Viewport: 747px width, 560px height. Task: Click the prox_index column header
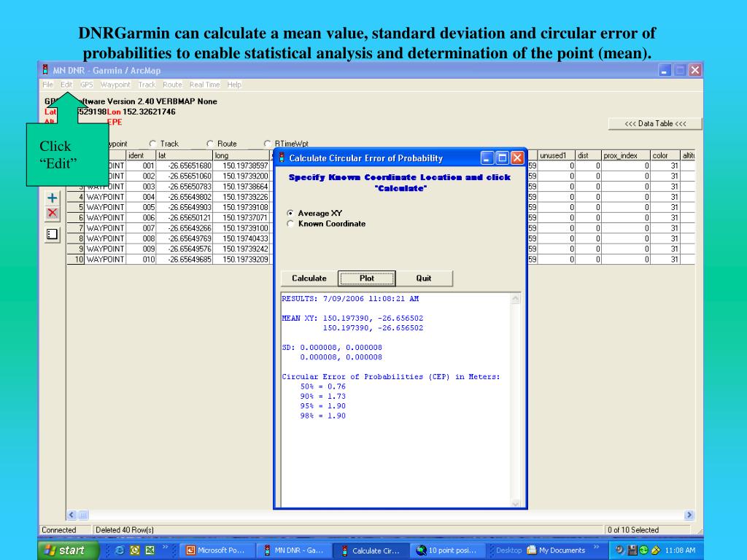(x=625, y=155)
